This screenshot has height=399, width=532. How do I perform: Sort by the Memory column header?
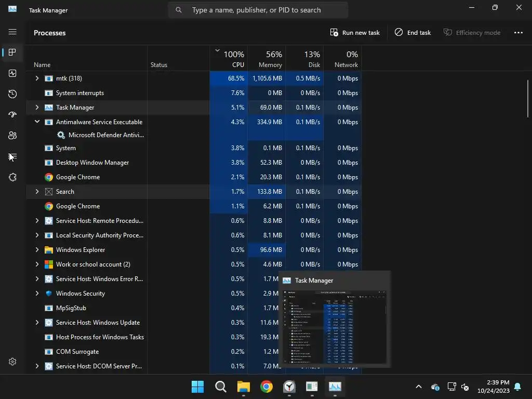coord(267,58)
